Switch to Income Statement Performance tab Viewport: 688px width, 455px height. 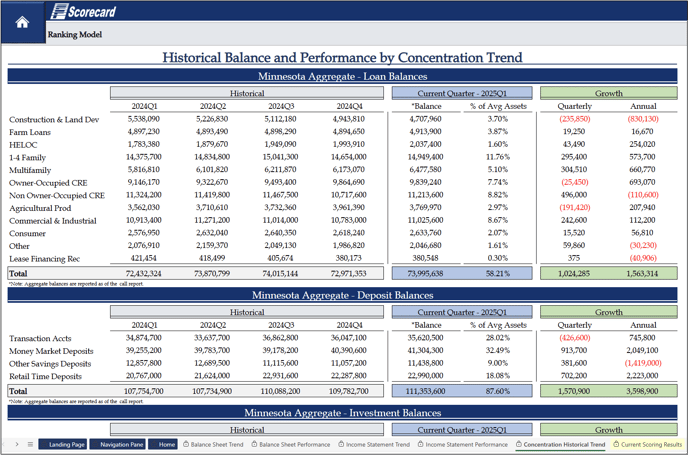tap(467, 444)
